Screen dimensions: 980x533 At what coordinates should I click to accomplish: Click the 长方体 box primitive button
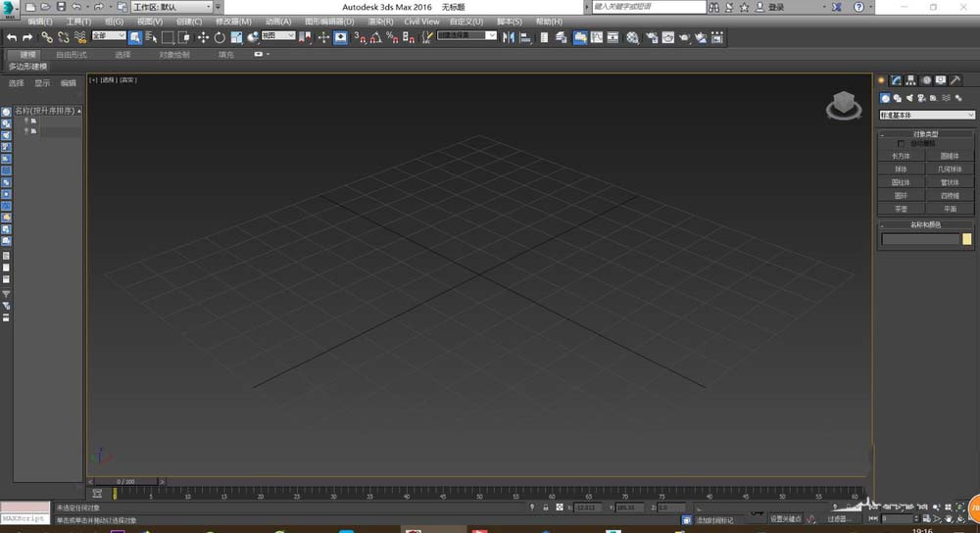[x=901, y=156]
